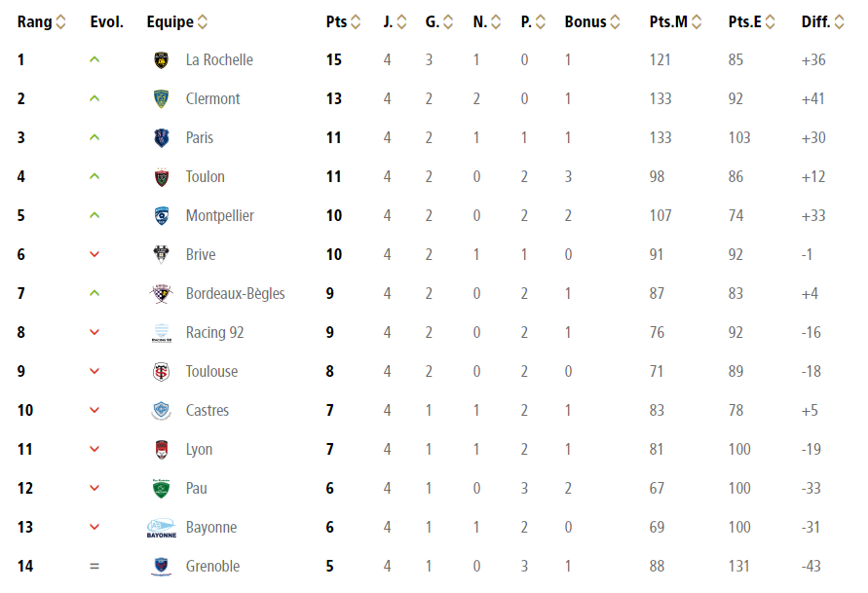
Task: Click the La Rochelle club logo
Action: coord(162,60)
